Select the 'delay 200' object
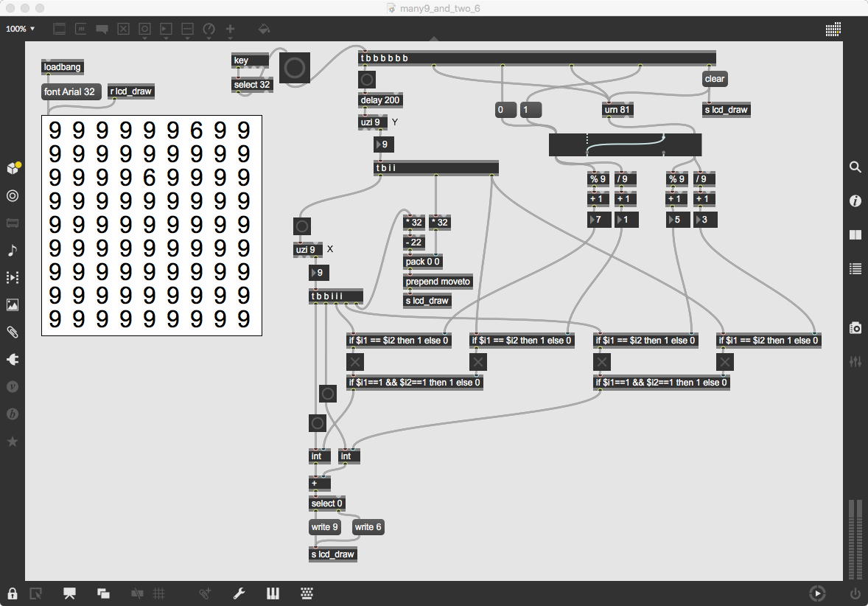Viewport: 868px width, 606px height. click(x=380, y=100)
